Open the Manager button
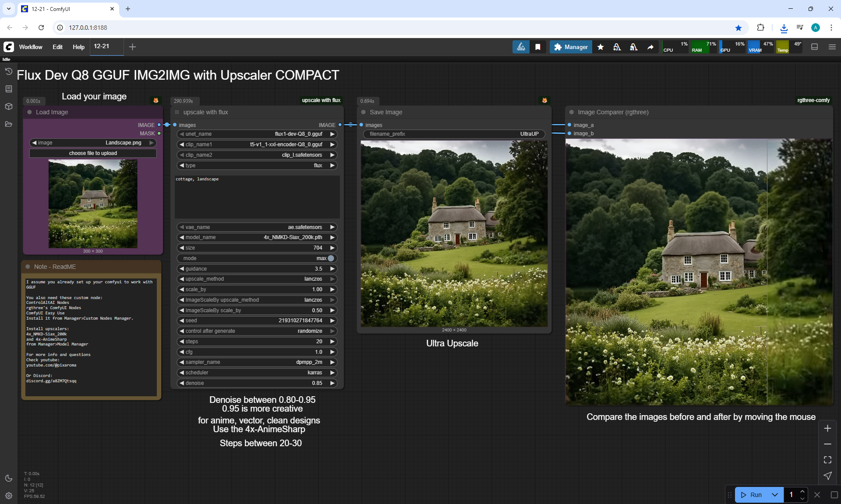This screenshot has height=504, width=841. coord(571,47)
